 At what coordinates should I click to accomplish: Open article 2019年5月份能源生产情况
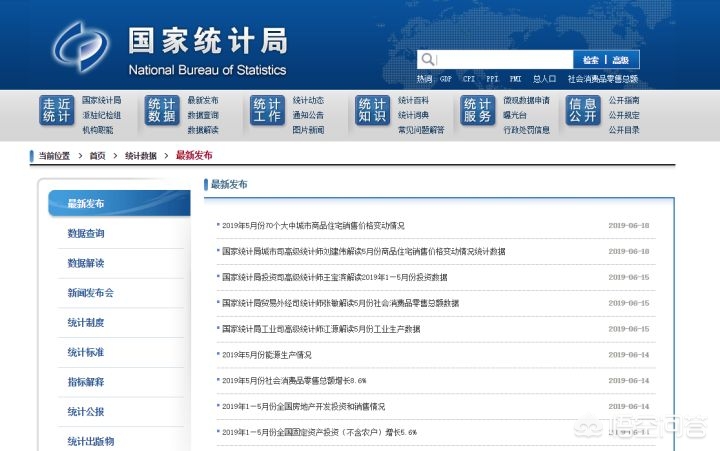[x=267, y=355]
